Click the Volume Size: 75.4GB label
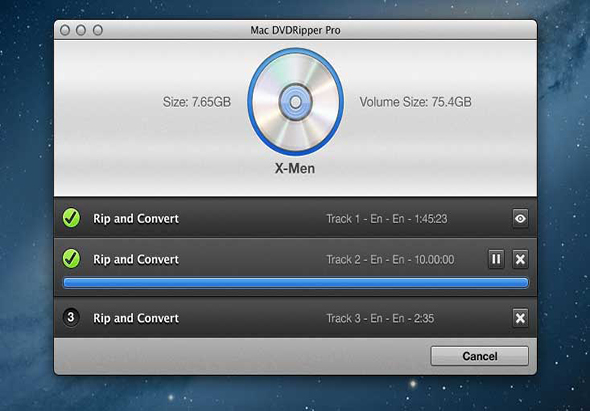The width and height of the screenshot is (590, 411). point(415,102)
